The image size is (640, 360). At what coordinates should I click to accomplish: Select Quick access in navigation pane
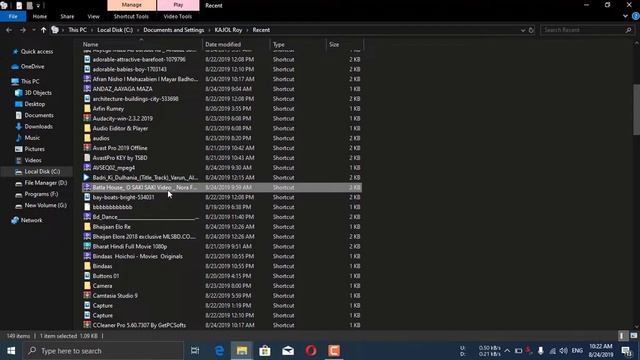click(37, 51)
